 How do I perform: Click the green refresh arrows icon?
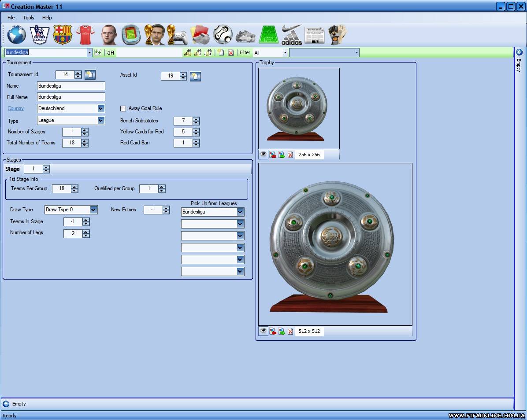tap(98, 52)
